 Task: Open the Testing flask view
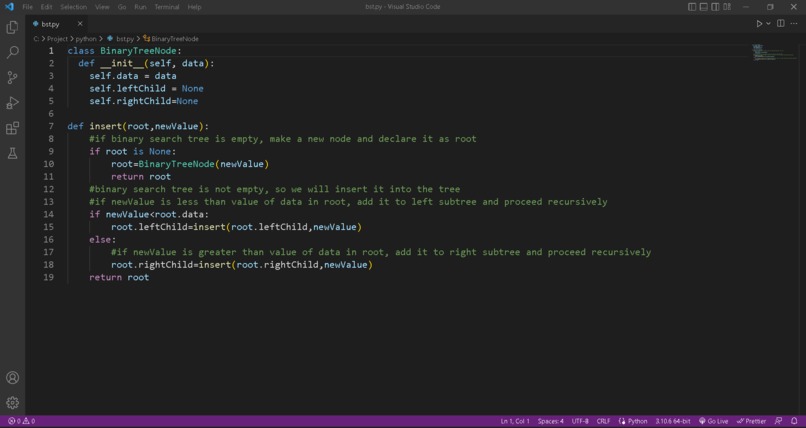point(12,153)
